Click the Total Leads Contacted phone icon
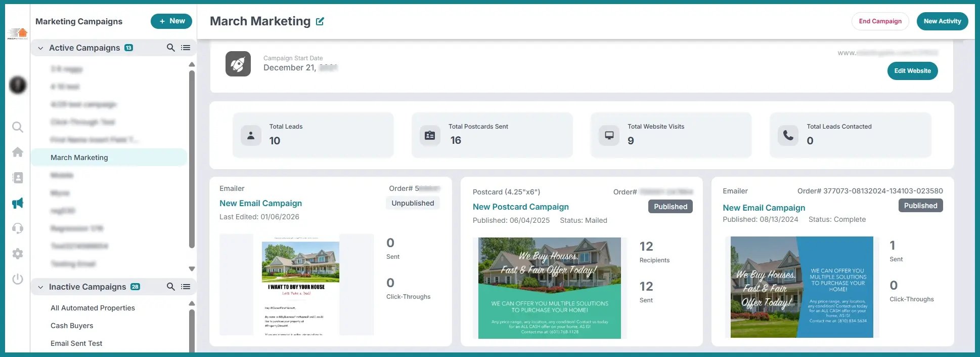 tap(788, 136)
